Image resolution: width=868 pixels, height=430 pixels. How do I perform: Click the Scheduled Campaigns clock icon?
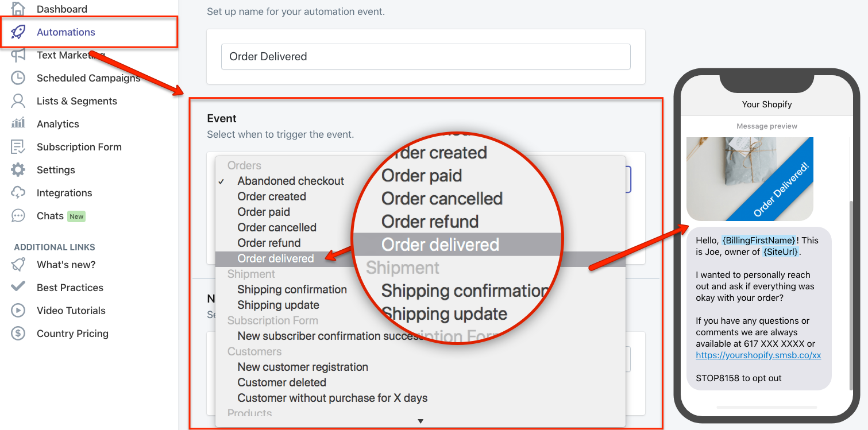click(19, 78)
